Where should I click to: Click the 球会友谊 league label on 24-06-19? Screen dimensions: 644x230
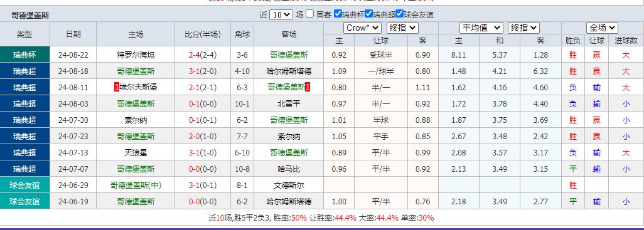coord(24,202)
